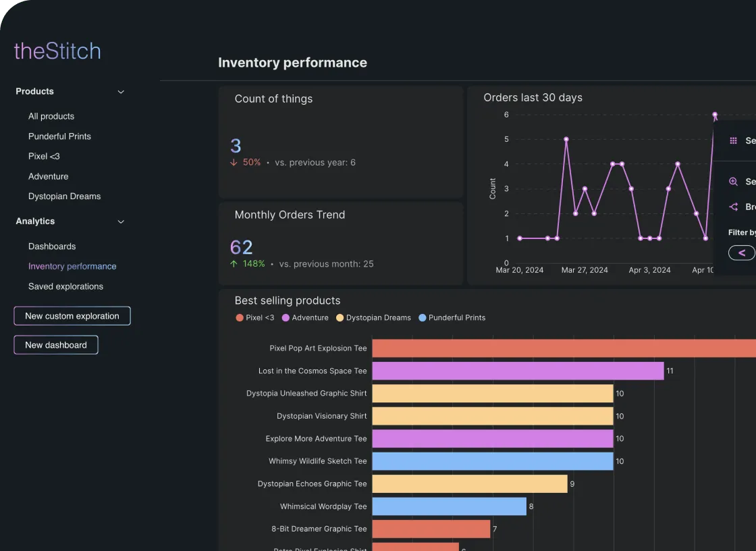
Task: Toggle Dystopian Dreams legend series
Action: point(373,317)
